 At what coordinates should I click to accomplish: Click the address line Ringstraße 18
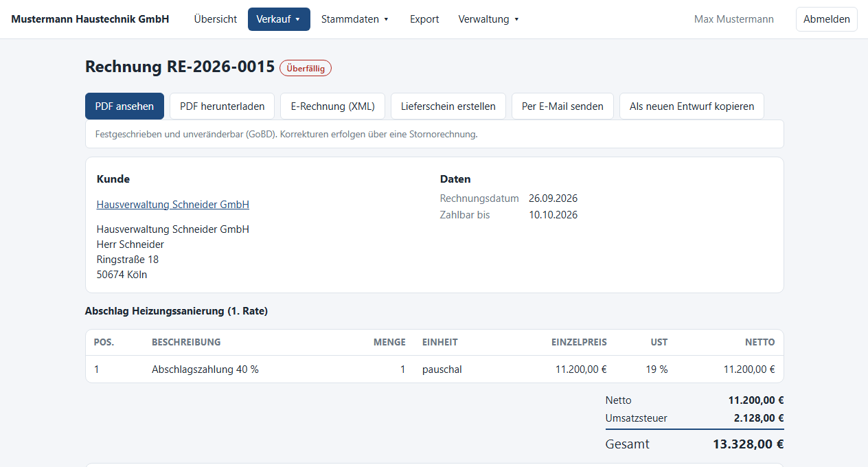point(128,260)
